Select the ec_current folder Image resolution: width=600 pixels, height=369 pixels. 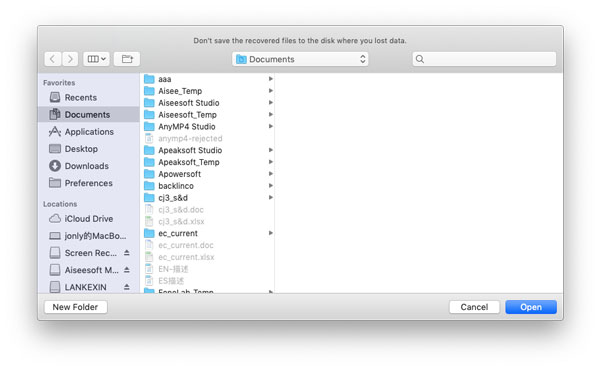click(x=207, y=233)
